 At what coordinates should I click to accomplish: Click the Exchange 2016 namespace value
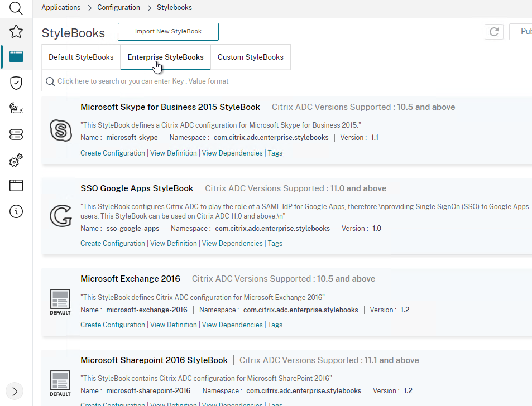tap(300, 310)
